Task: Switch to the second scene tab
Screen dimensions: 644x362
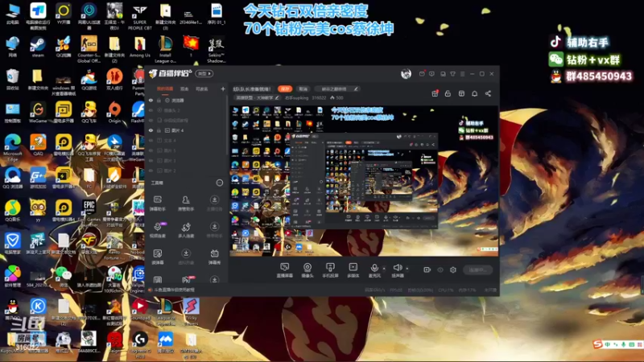Action: (x=184, y=88)
